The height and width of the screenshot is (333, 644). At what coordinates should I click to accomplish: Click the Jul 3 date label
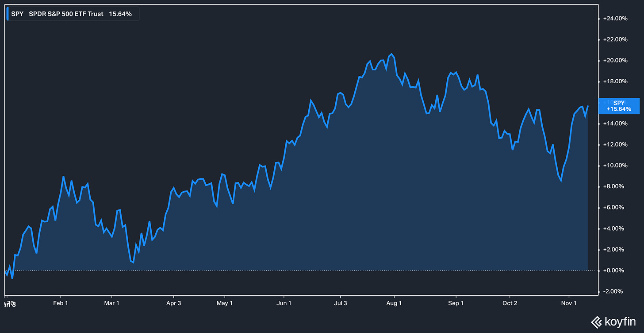click(341, 303)
